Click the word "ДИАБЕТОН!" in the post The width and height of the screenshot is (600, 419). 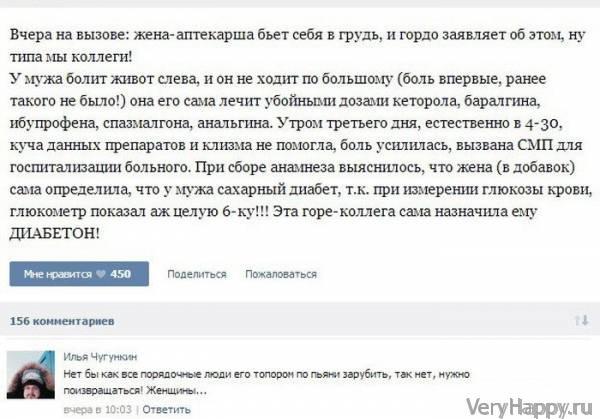(x=55, y=233)
